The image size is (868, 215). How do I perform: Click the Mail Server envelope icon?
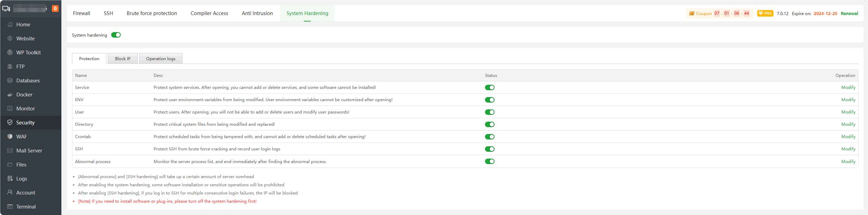click(x=10, y=151)
